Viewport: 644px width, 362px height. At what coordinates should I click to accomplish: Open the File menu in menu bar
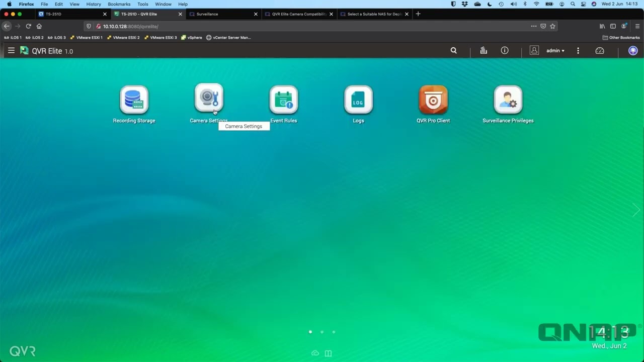(44, 4)
